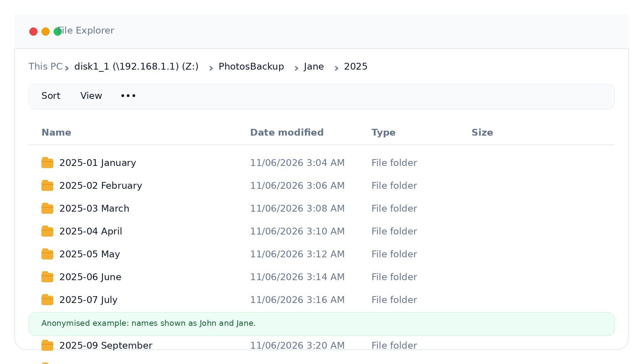The width and height of the screenshot is (643, 364).
Task: Select the 2025-03 March folder icon
Action: pyautogui.click(x=47, y=208)
